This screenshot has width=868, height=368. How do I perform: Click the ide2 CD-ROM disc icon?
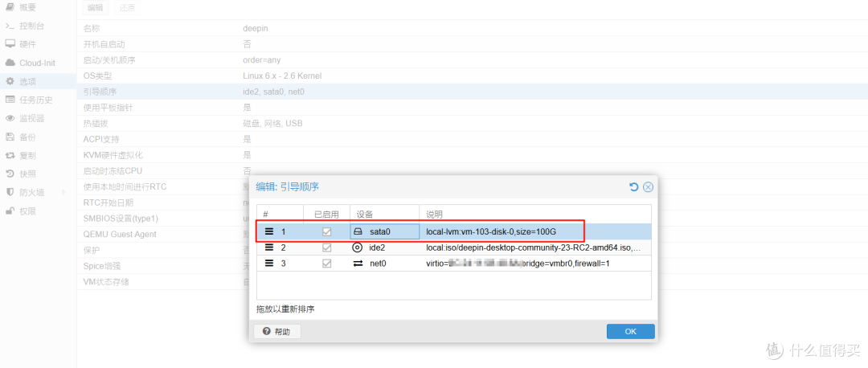click(x=358, y=247)
